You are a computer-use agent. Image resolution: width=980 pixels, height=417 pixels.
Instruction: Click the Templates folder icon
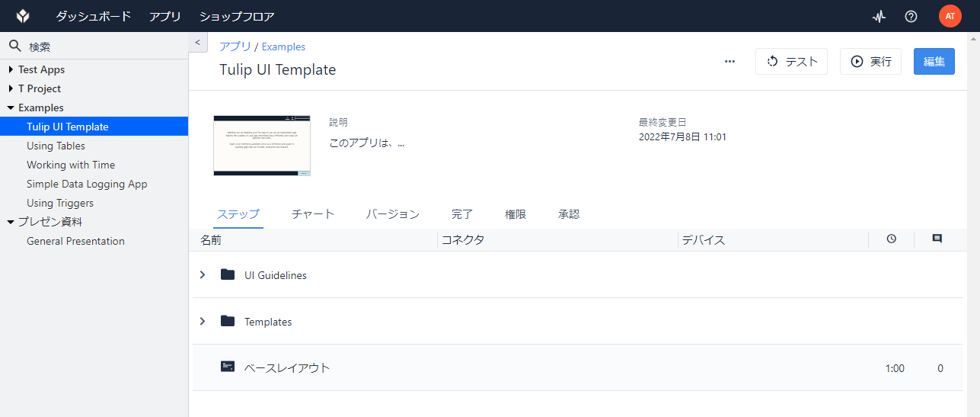(x=227, y=321)
